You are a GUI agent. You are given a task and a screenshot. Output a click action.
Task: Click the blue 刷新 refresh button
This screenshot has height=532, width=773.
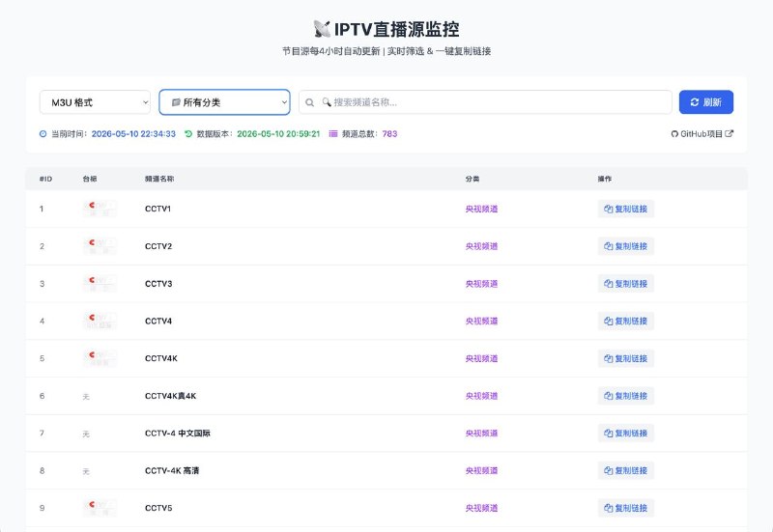tap(706, 102)
